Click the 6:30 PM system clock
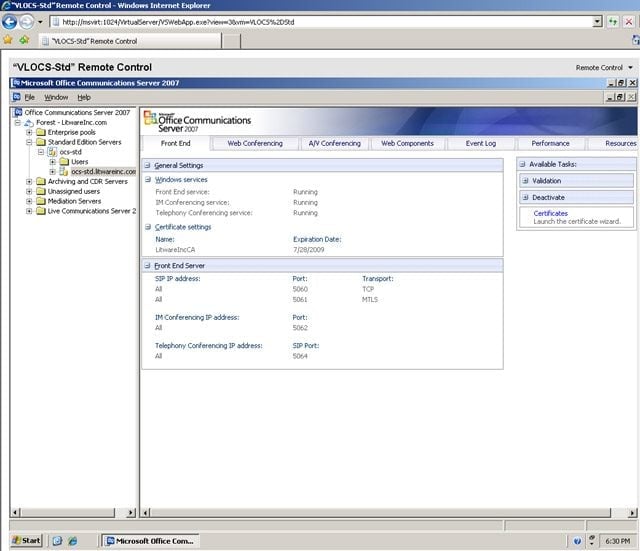640x551 pixels. (618, 541)
